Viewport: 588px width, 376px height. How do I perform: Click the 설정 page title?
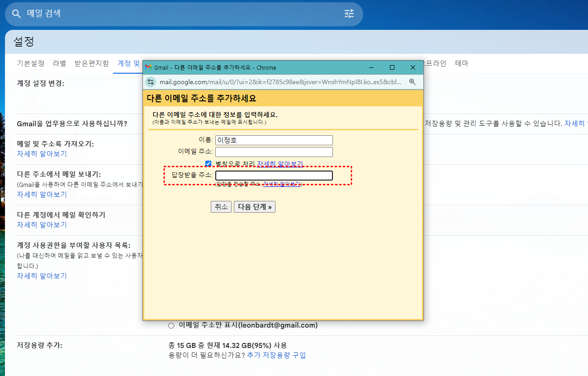[x=24, y=42]
